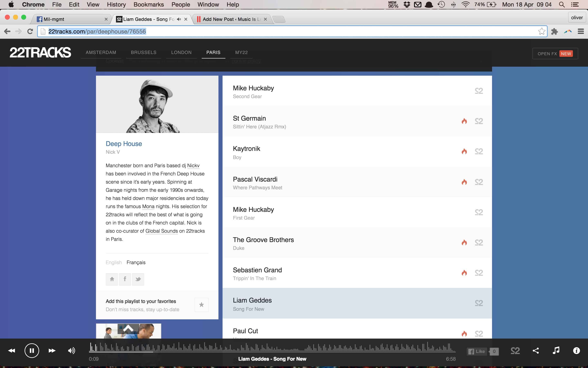Click 22 icon on St Germain row
Viewport: 588px width, 368px height.
[479, 121]
